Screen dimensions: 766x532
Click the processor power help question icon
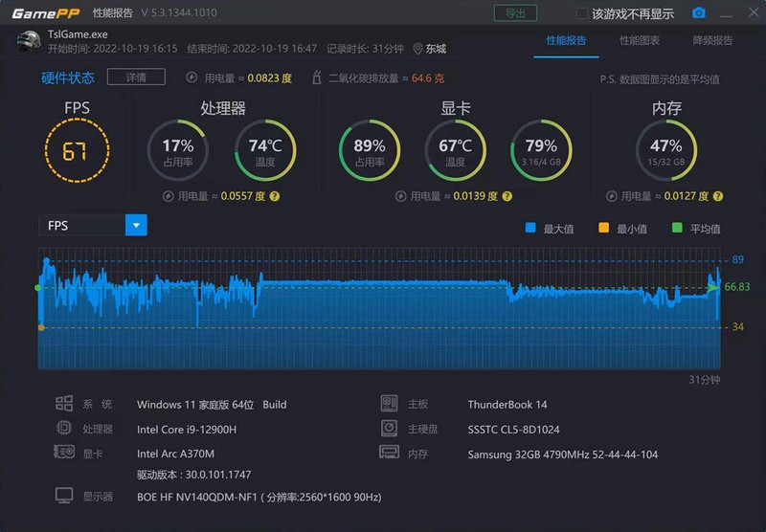(275, 196)
